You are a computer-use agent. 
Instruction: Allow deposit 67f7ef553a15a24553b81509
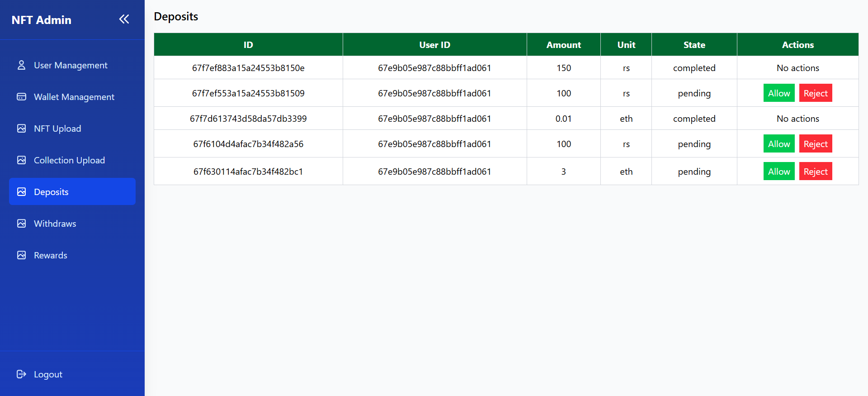pos(778,93)
